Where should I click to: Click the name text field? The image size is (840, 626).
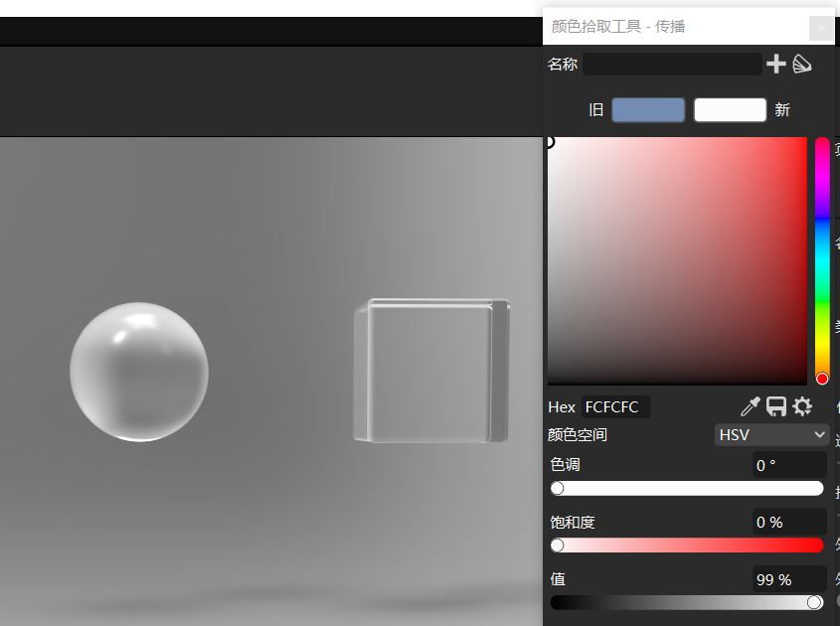(x=672, y=65)
